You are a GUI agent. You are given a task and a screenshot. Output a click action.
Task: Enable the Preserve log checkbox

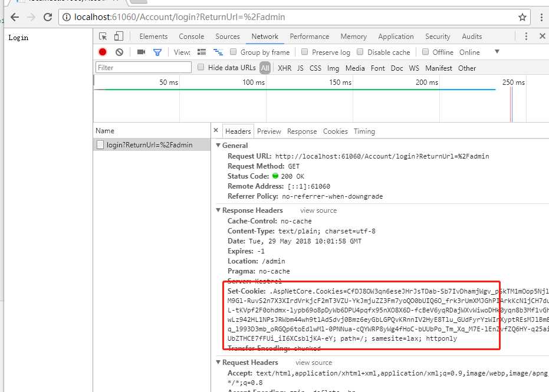(x=305, y=52)
